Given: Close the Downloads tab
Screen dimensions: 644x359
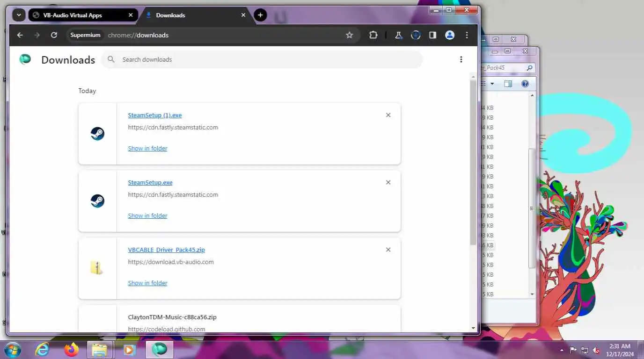Looking at the screenshot, I should point(243,15).
